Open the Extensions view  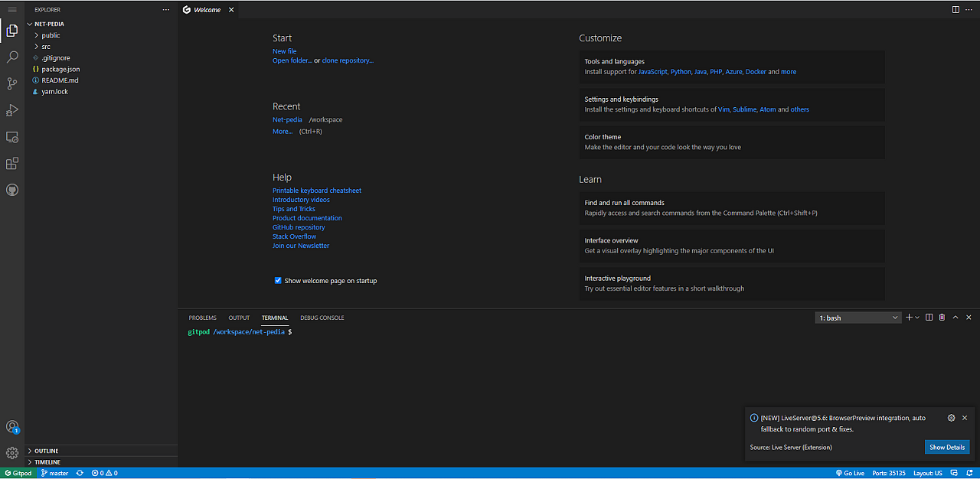click(11, 163)
